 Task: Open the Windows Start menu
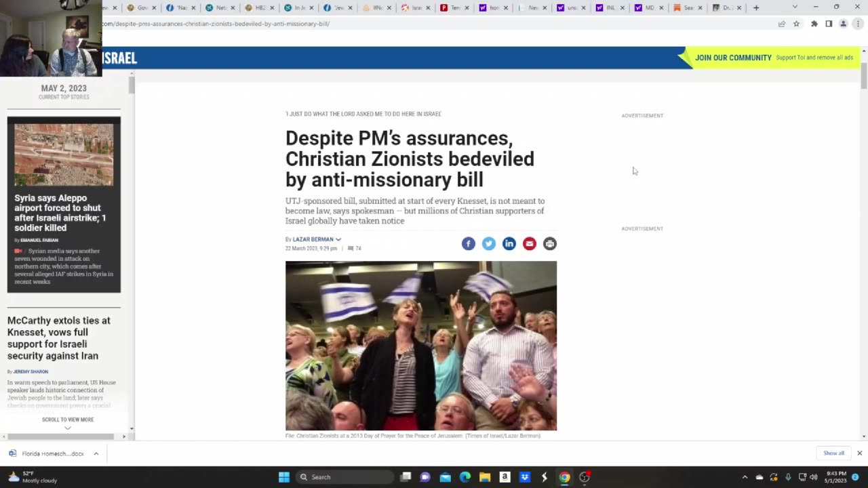coord(284,477)
